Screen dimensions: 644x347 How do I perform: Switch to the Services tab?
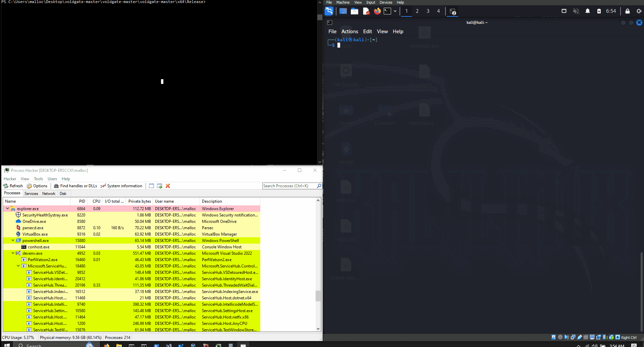(x=31, y=194)
